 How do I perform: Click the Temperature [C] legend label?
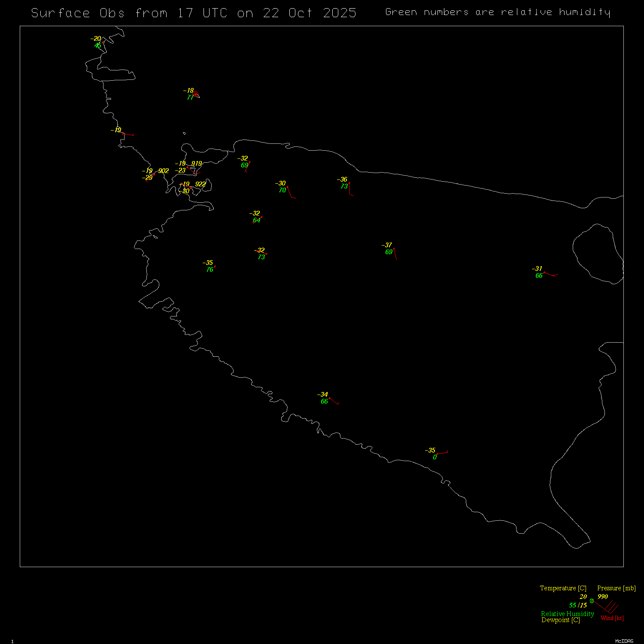(x=563, y=588)
